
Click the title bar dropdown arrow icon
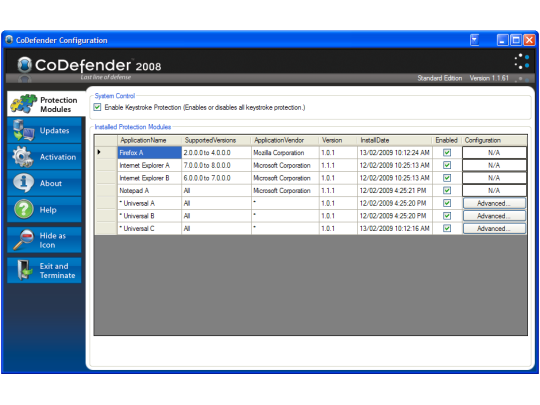click(x=475, y=40)
